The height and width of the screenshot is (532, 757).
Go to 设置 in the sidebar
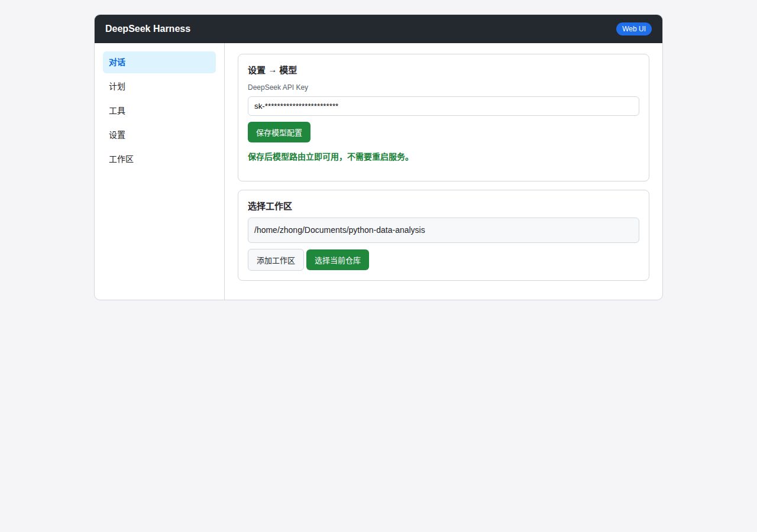tap(159, 135)
